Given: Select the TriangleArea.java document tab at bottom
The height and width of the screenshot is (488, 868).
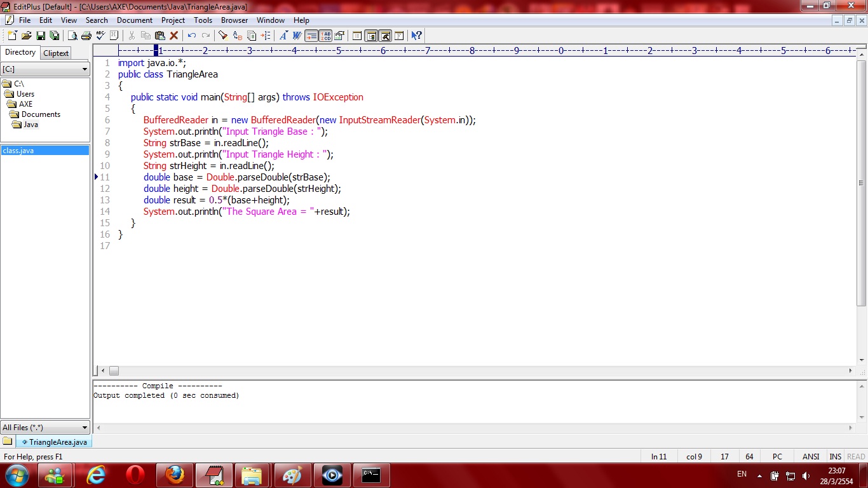Looking at the screenshot, I should [54, 442].
